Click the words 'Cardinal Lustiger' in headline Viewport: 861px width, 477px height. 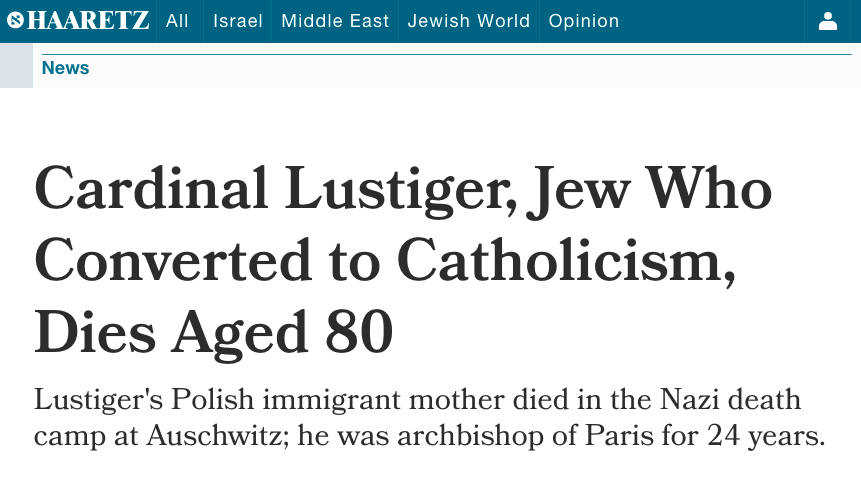268,189
